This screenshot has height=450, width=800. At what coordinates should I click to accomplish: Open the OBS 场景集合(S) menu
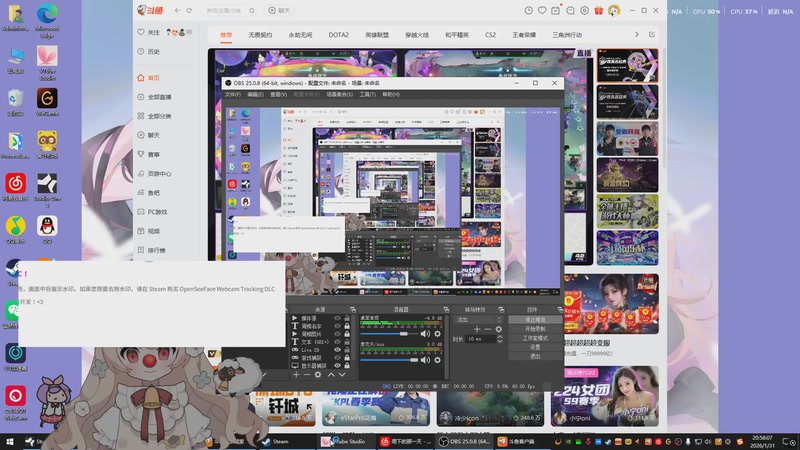pos(340,94)
